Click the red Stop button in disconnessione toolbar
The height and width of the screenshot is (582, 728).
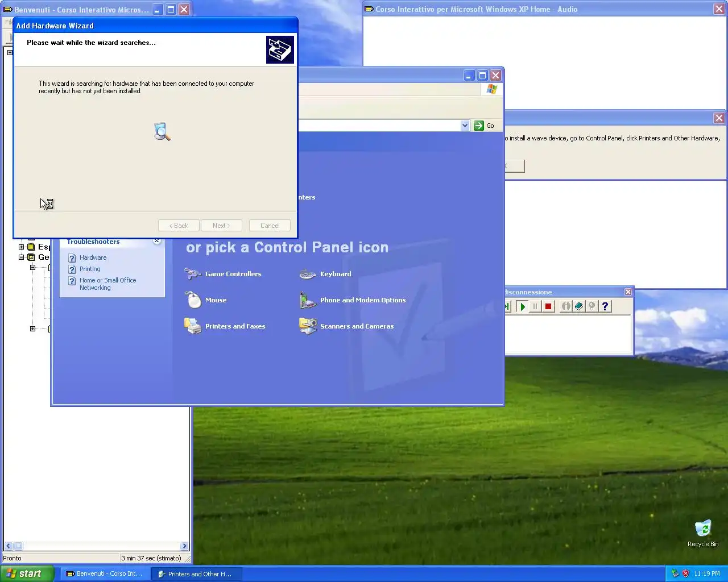[548, 306]
